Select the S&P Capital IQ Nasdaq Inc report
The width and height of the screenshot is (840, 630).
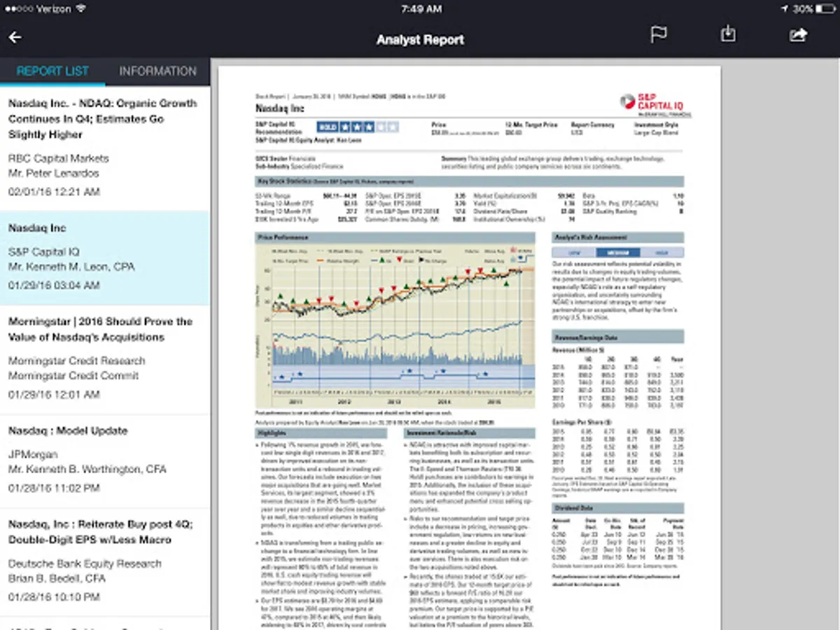coord(105,258)
